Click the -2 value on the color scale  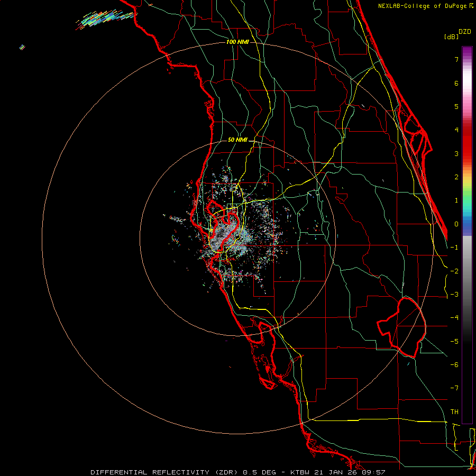coord(454,271)
